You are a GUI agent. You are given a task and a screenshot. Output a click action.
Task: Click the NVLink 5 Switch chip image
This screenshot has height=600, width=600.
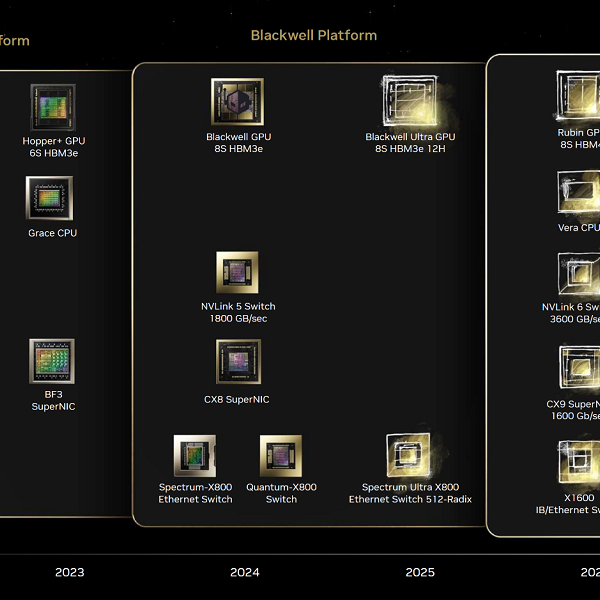[x=237, y=272]
